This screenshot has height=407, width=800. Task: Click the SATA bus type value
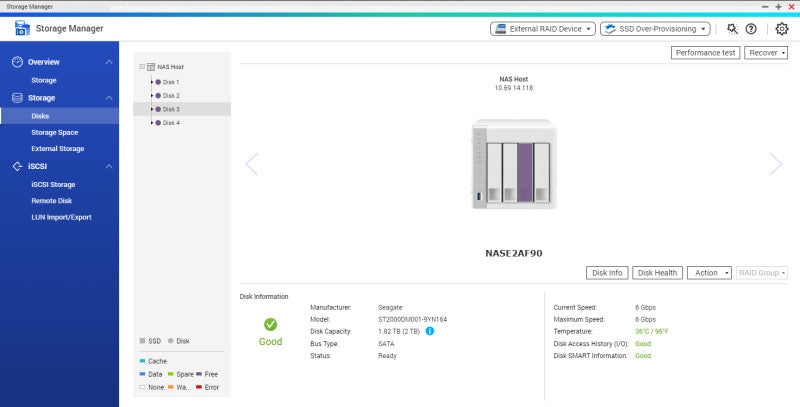coord(386,344)
